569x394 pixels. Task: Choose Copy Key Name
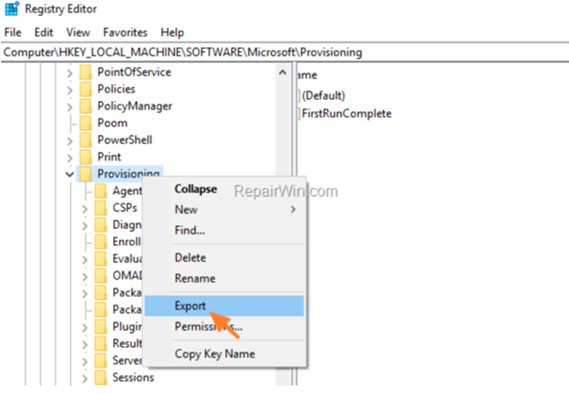(224, 354)
